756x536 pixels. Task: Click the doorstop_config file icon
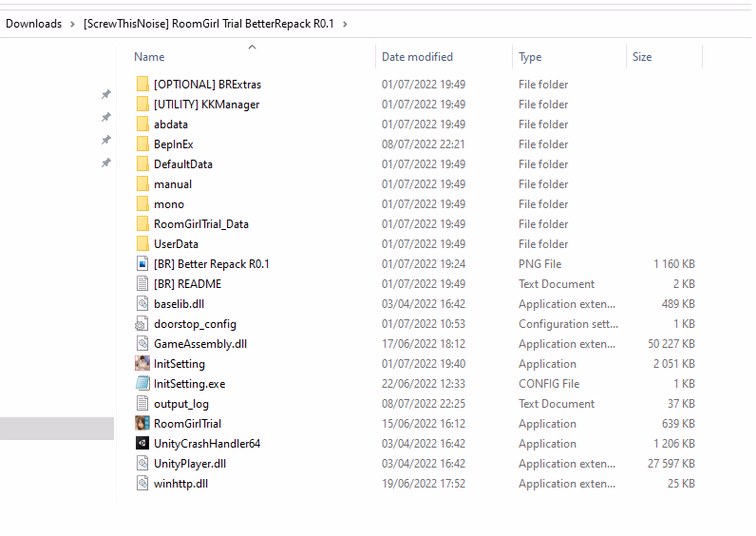point(142,324)
